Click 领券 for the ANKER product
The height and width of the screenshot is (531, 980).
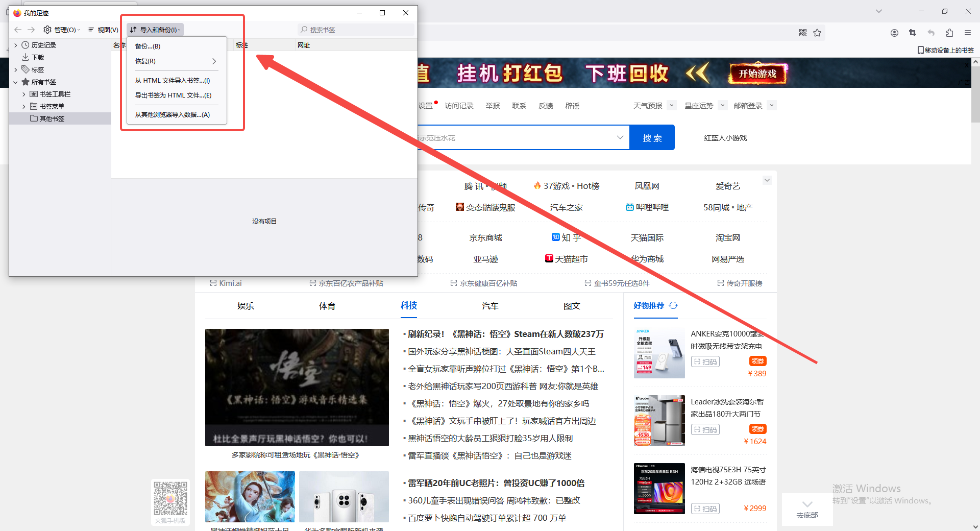pos(758,361)
